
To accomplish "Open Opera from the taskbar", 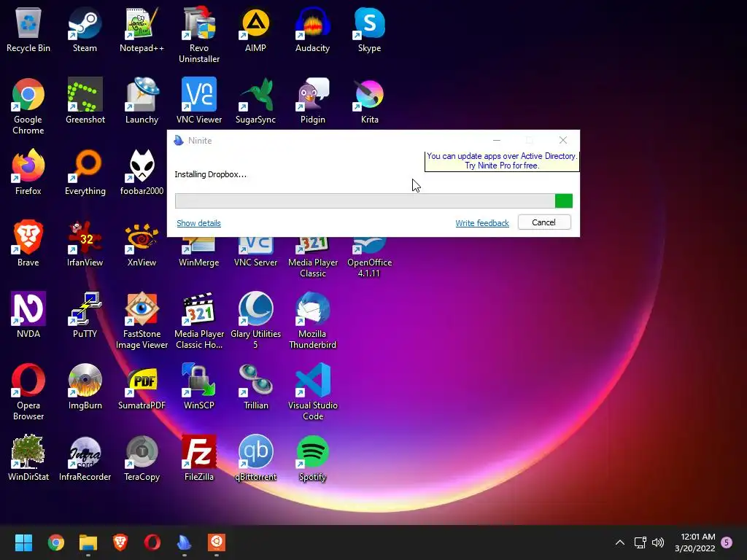I will click(152, 542).
